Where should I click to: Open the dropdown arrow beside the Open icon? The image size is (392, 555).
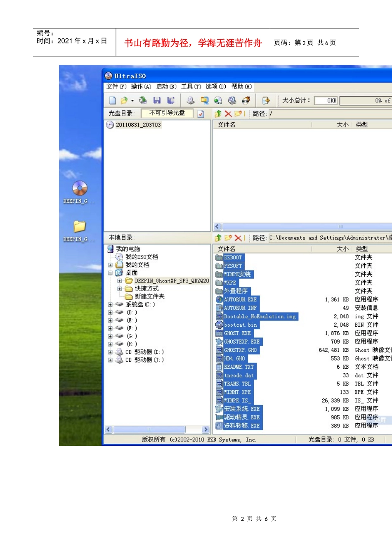point(132,101)
